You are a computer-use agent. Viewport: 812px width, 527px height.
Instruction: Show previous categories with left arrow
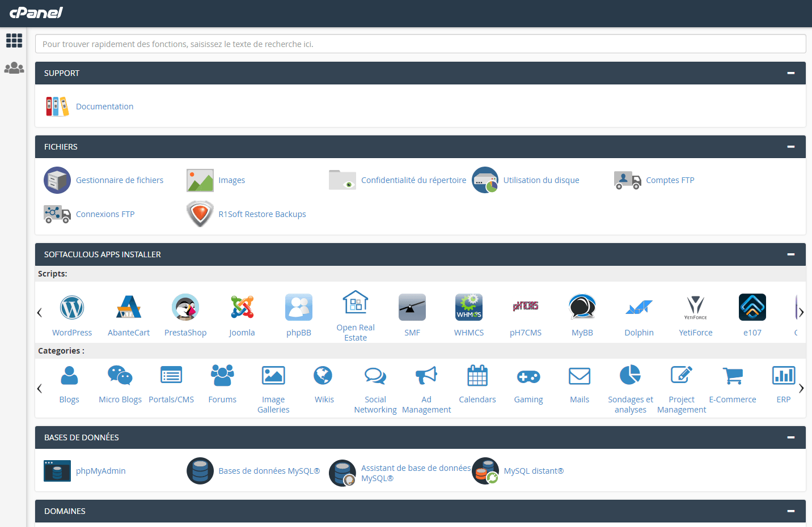(40, 388)
